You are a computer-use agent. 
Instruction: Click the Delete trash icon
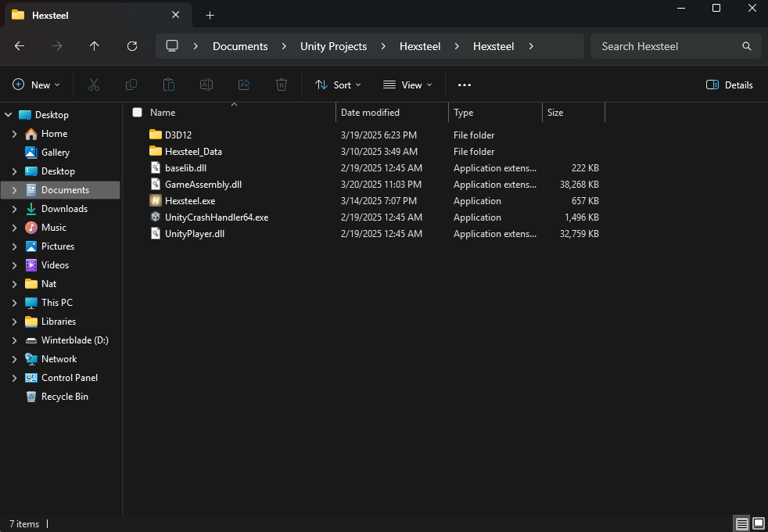[x=281, y=84]
